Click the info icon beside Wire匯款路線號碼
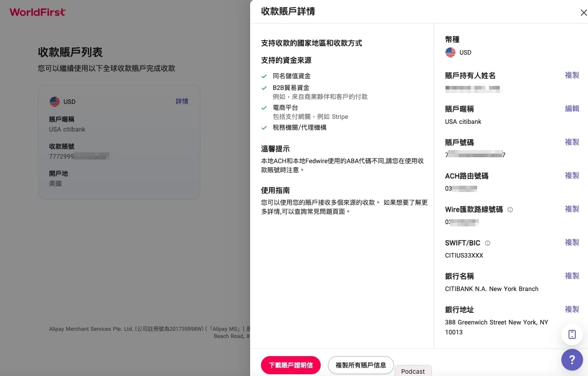This screenshot has height=376, width=588. click(x=510, y=210)
